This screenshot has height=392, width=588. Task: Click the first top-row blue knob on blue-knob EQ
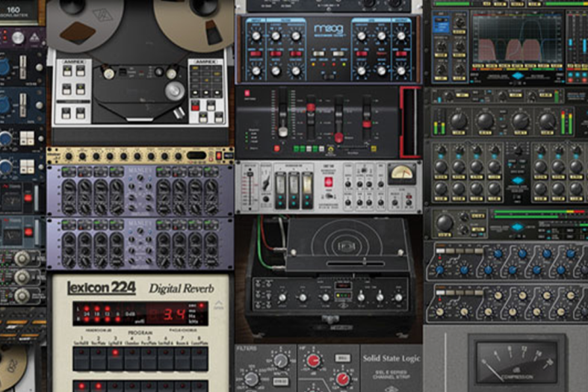pyautogui.click(x=498, y=254)
